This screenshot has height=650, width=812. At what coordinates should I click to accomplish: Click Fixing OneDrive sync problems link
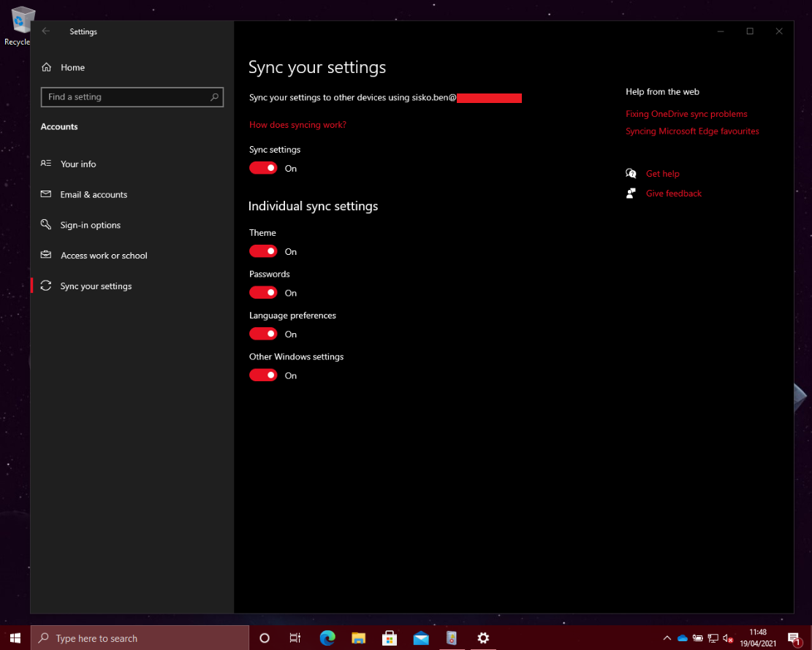tap(686, 113)
